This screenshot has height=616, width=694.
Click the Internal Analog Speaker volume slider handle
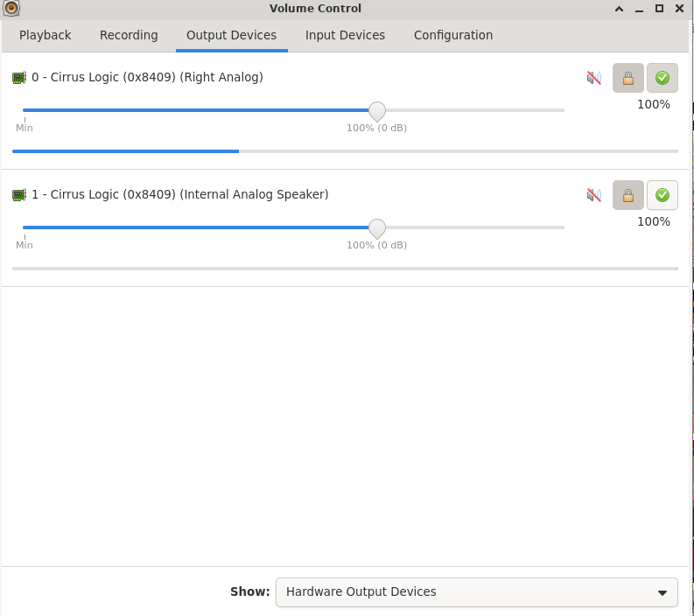tap(377, 228)
